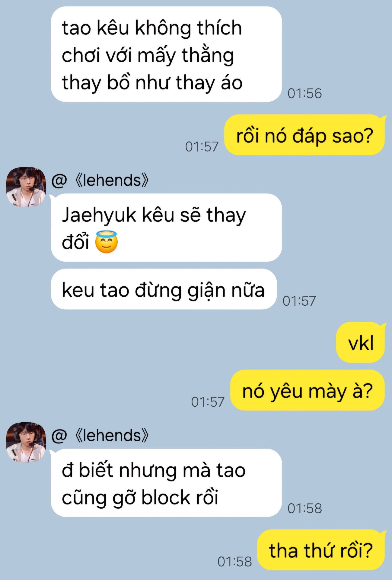Viewport: 392px width, 580px height.
Task: Tap the word 'Jaehyuk' in the message
Action: (99, 216)
